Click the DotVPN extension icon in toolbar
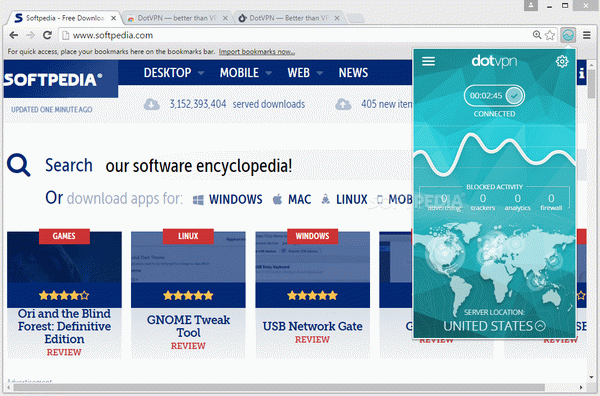The image size is (600, 396). point(568,35)
